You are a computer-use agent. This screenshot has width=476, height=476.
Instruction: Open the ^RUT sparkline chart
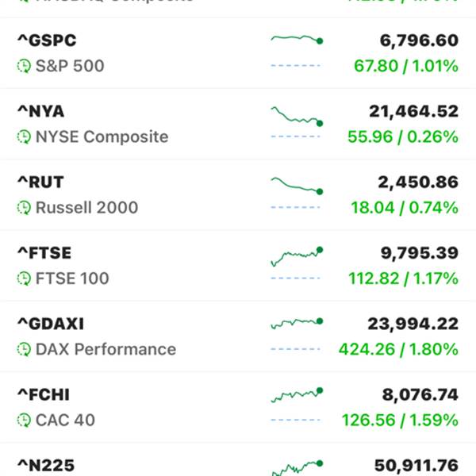pos(297,190)
